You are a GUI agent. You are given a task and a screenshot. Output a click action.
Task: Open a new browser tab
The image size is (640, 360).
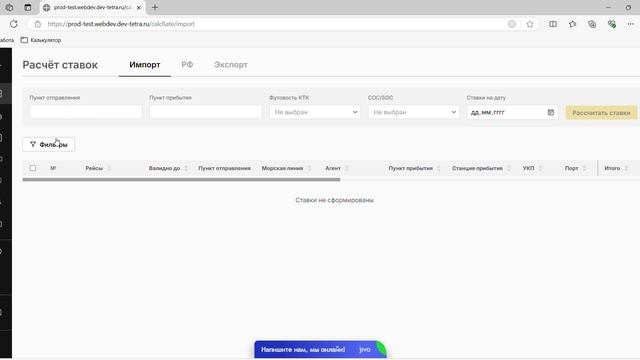[155, 7]
